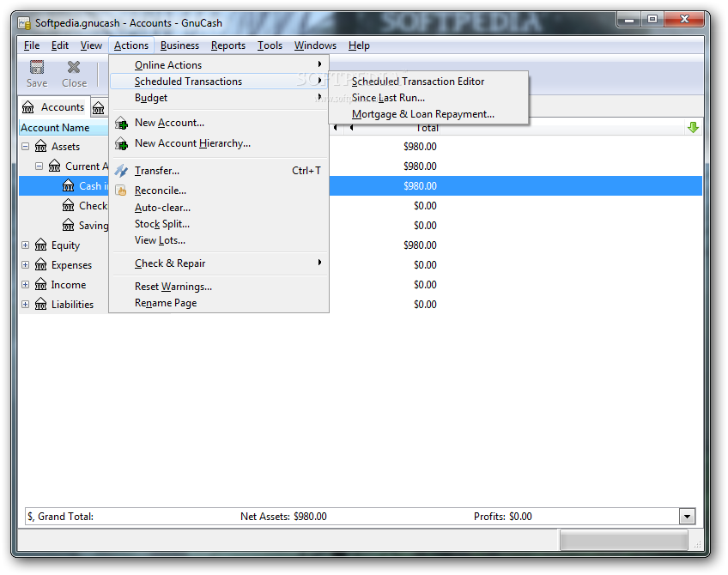Highlight Scheduled Transactions menu item
Viewport: 728px width, 575px height.
click(219, 82)
